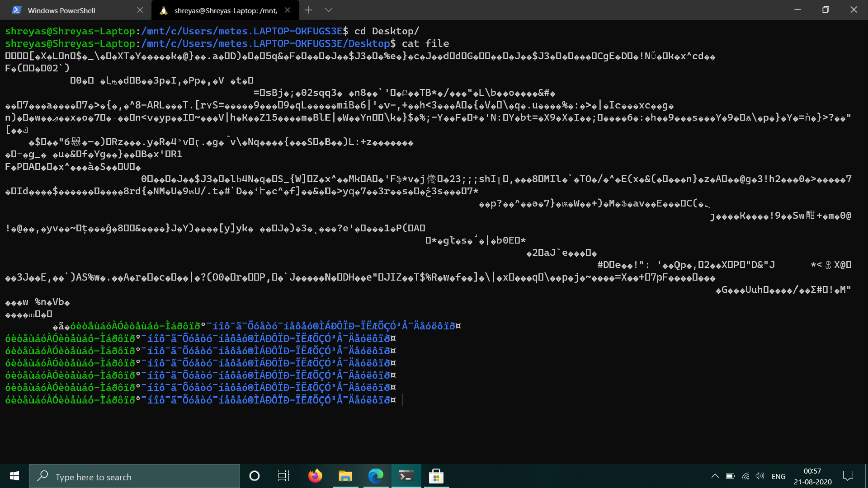Switch to the Windows PowerShell tab
Viewport: 868px width, 488px height.
61,10
